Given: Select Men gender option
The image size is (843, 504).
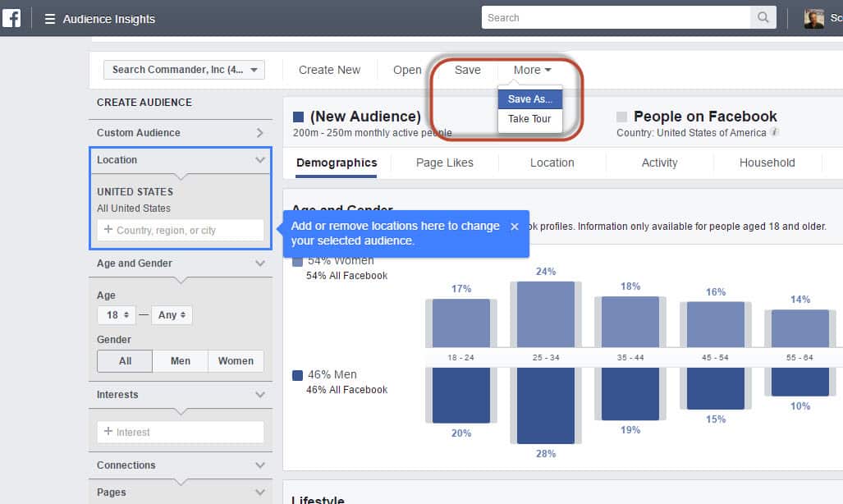Looking at the screenshot, I should tap(180, 361).
